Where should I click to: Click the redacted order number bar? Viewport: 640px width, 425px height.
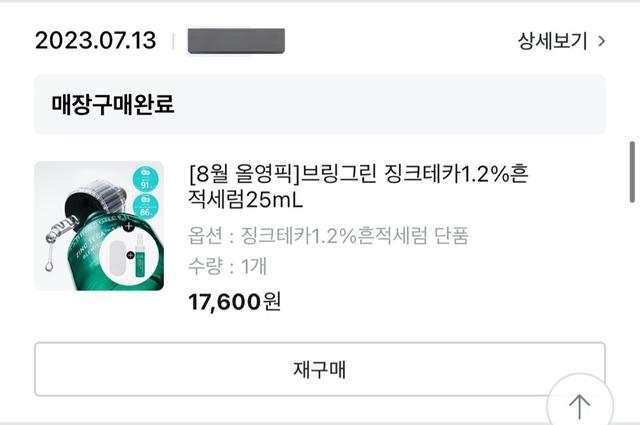tap(236, 41)
